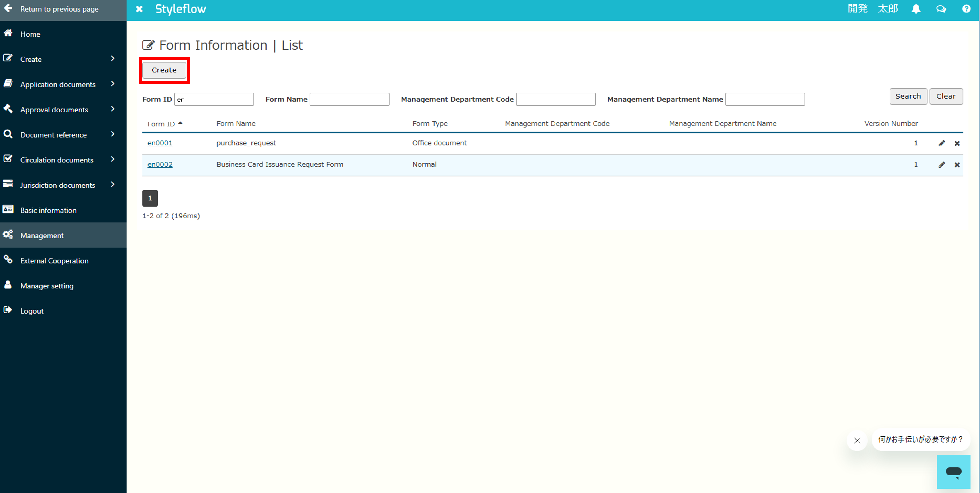
Task: Open the notifications bell icon
Action: pos(916,9)
